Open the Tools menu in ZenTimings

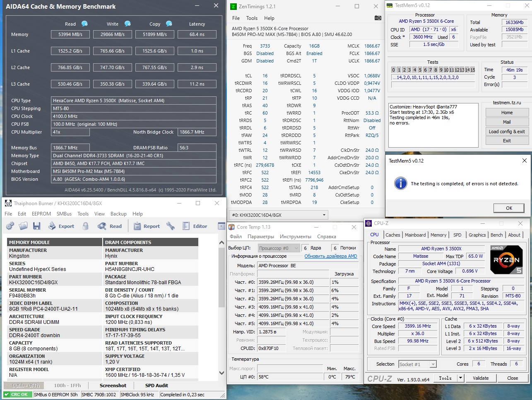point(252,18)
